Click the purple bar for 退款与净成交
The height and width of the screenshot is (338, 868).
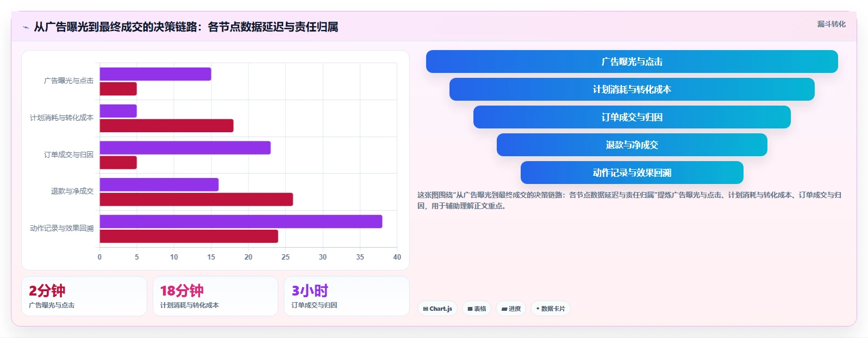tap(159, 185)
